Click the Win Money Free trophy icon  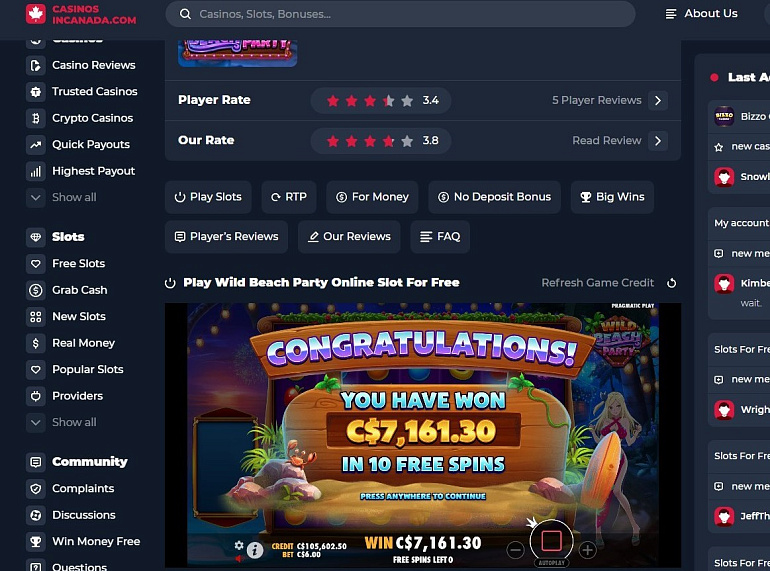(35, 542)
